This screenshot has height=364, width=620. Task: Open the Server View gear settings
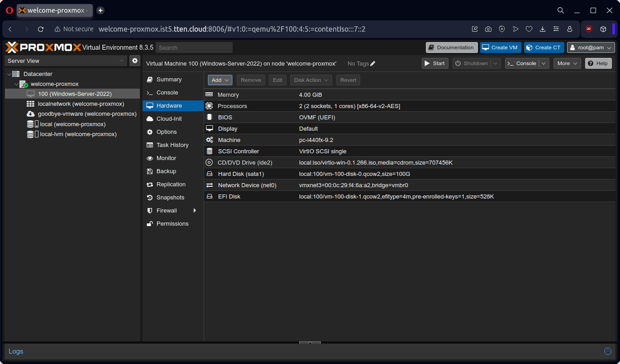[x=134, y=61]
